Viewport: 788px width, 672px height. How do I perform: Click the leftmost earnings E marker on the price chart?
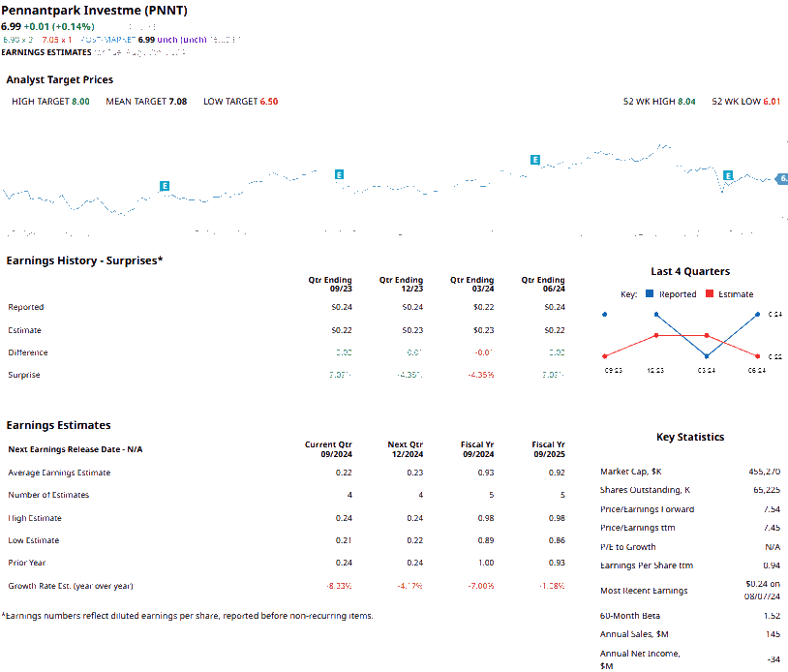(165, 186)
